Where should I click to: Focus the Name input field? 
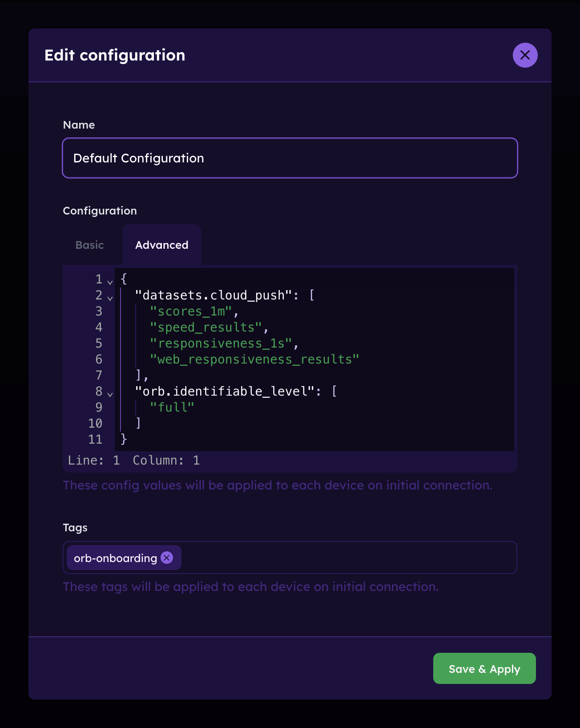290,158
